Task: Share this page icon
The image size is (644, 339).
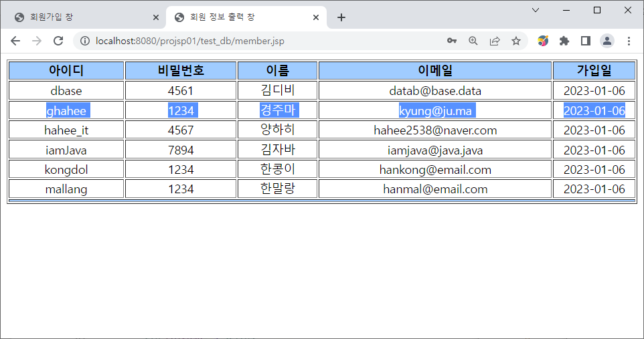Action: click(x=495, y=41)
